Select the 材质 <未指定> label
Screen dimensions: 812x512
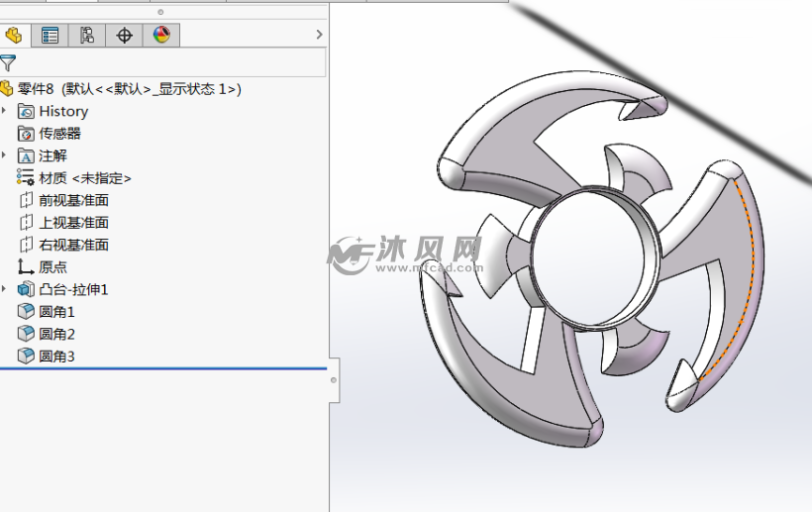85,178
